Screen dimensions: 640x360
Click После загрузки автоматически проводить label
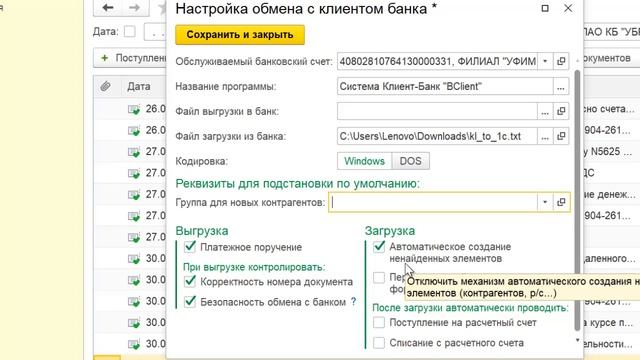470,308
